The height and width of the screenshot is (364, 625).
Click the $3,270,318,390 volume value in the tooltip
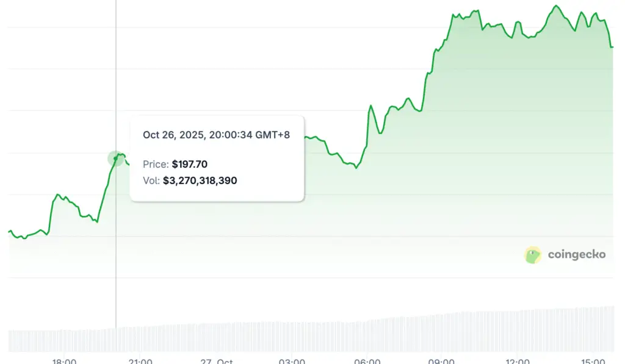200,180
